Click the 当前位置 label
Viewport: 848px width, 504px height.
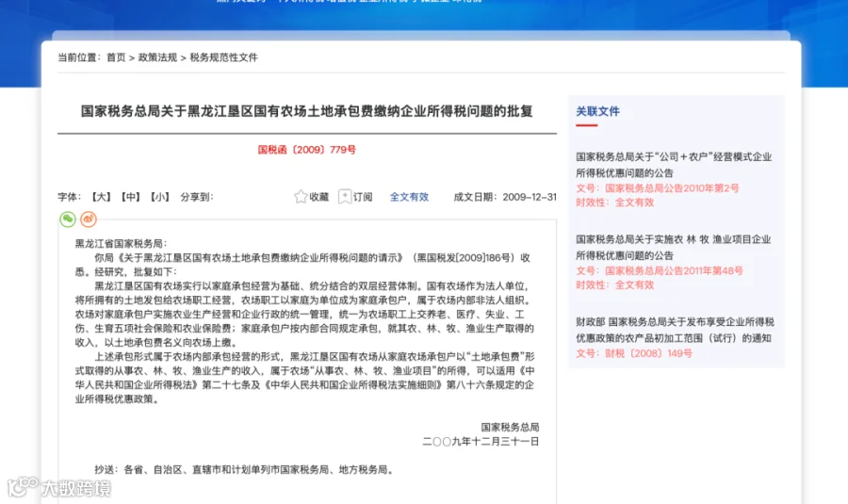pos(79,57)
